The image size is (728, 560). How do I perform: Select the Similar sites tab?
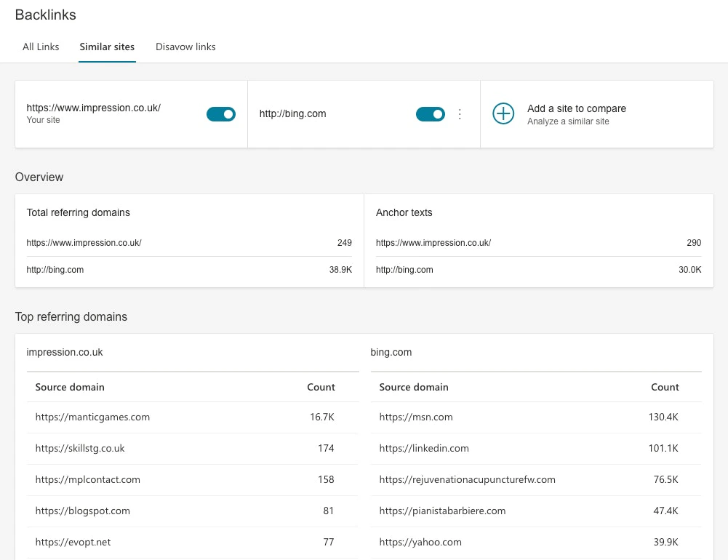[107, 47]
